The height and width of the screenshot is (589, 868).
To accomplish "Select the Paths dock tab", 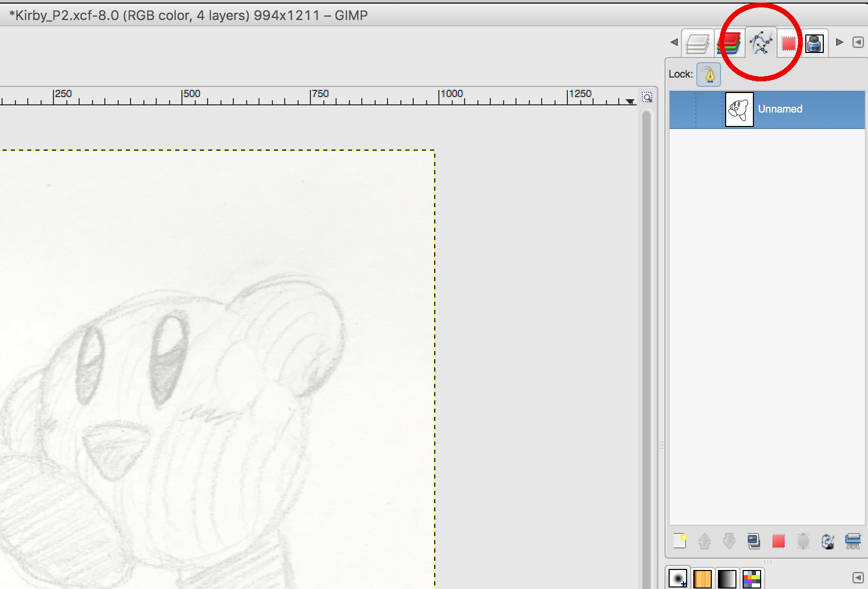I will coord(761,43).
